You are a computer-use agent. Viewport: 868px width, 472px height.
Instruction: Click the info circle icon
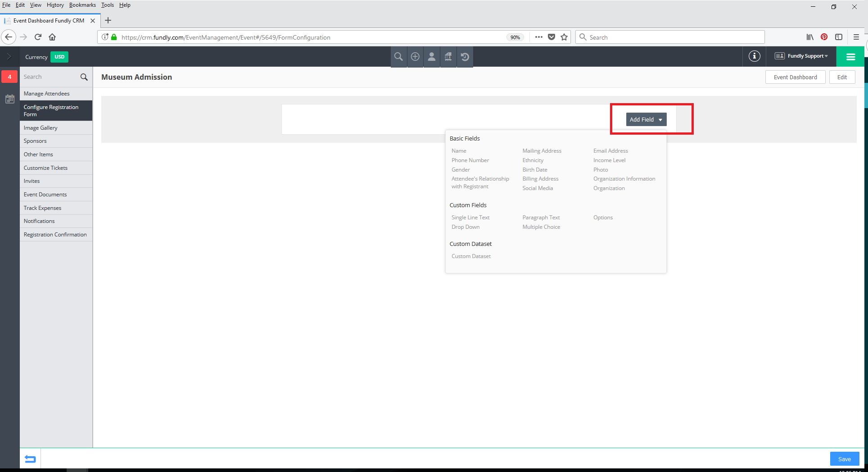(x=755, y=56)
